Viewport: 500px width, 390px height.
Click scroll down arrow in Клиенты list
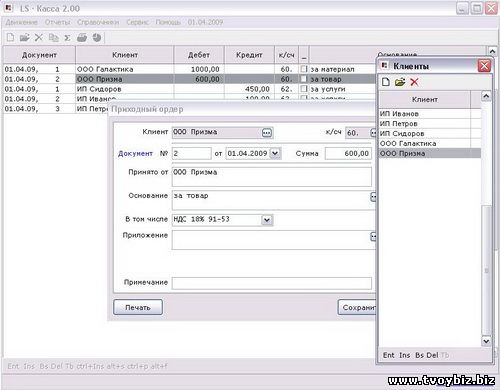[486, 341]
